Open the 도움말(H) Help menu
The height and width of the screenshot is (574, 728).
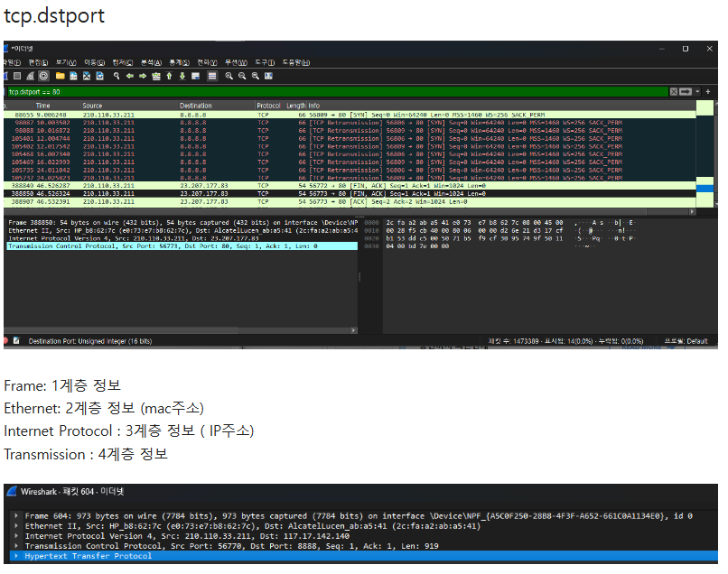point(296,62)
